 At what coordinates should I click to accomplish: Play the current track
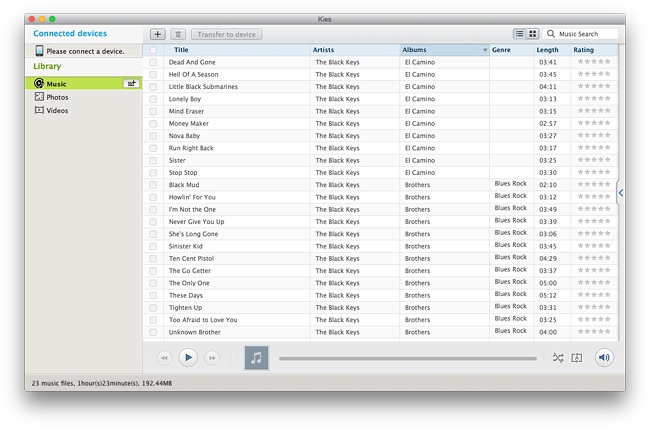click(188, 357)
